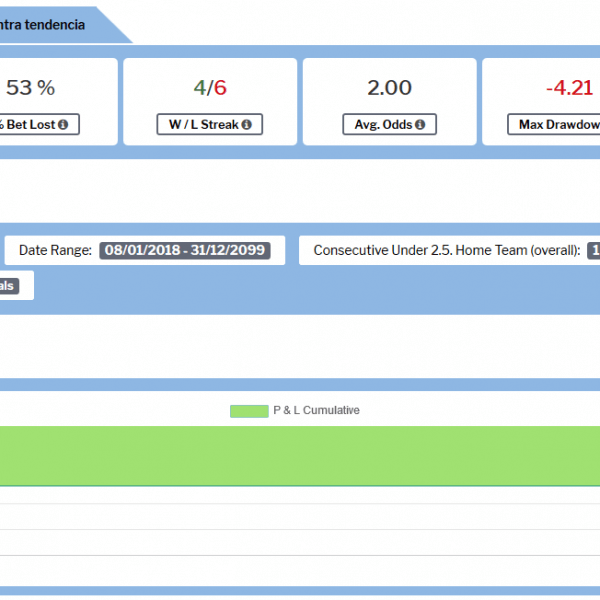Click the partially visible 'als' filter badge
The width and height of the screenshot is (600, 600).
8,286
